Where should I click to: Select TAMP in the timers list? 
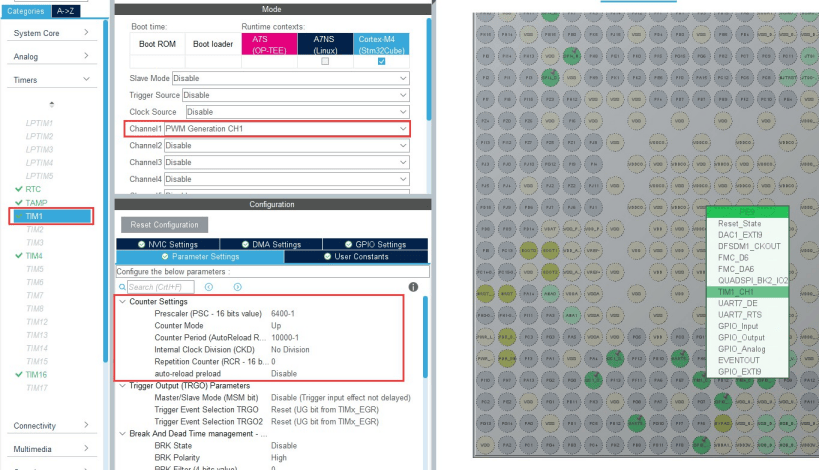tap(36, 203)
